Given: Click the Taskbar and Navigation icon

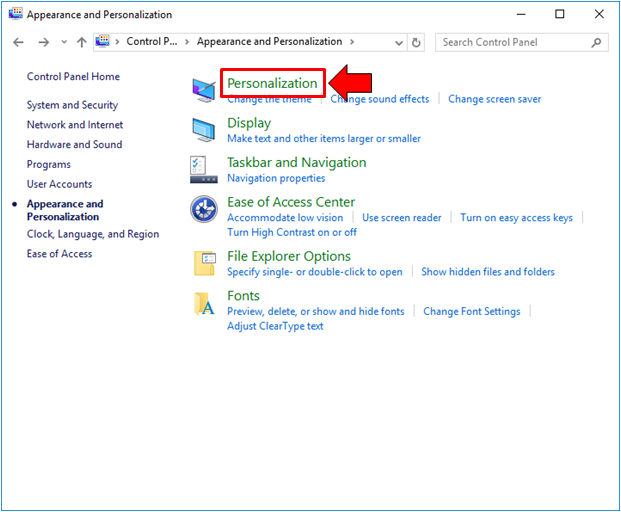Looking at the screenshot, I should click(203, 169).
